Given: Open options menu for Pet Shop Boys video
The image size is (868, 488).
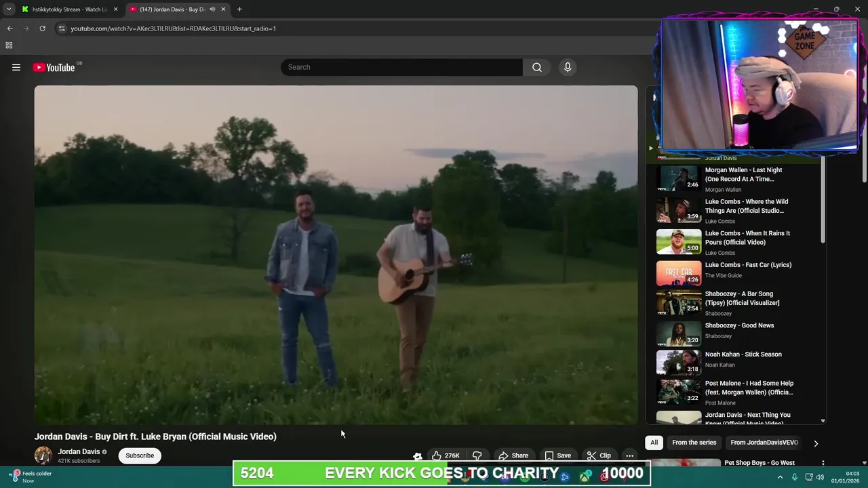Looking at the screenshot, I should tap(823, 464).
